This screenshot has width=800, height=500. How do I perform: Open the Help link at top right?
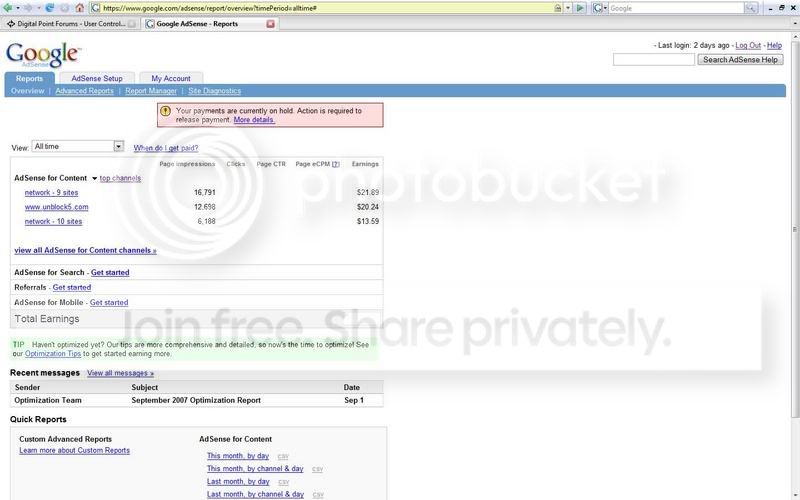(x=774, y=45)
